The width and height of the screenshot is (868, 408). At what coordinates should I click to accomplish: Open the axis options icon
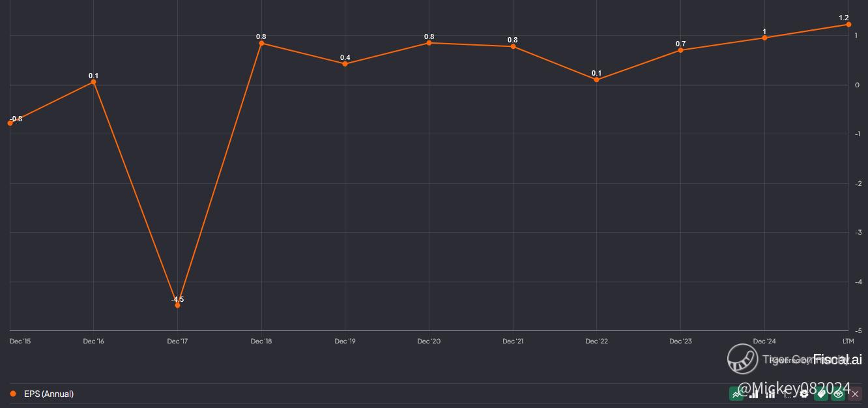(787, 394)
